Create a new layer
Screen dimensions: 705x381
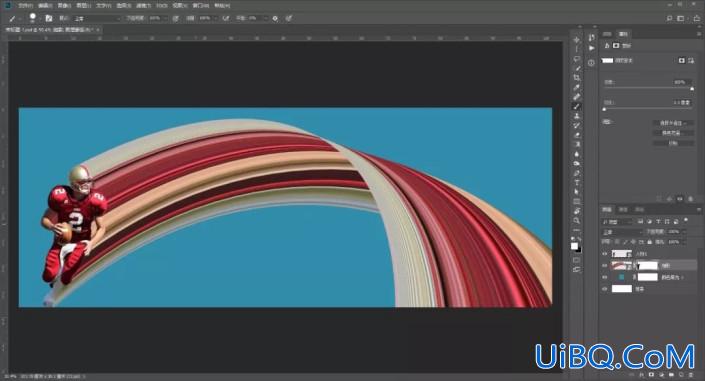tap(681, 375)
